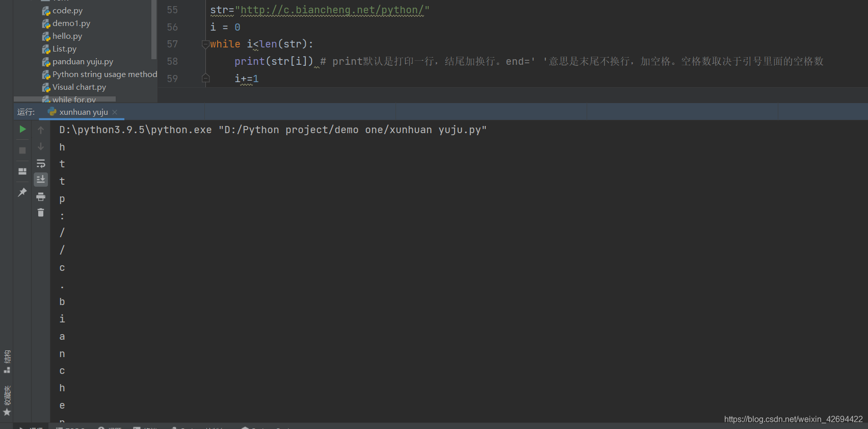This screenshot has height=429, width=868.
Task: Click the 'len(str)' call on line 57
Action: tap(283, 44)
